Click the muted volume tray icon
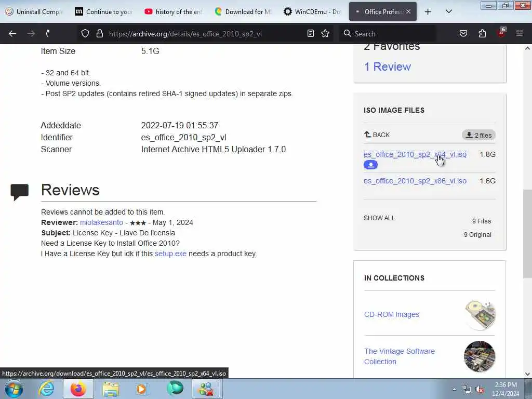Screen dimensions: 532x399 (480, 389)
